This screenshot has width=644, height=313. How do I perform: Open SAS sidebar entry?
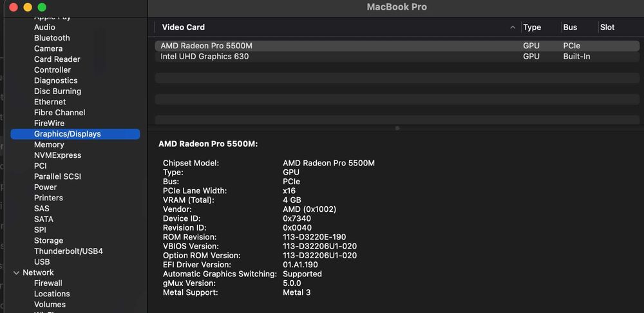tap(41, 209)
